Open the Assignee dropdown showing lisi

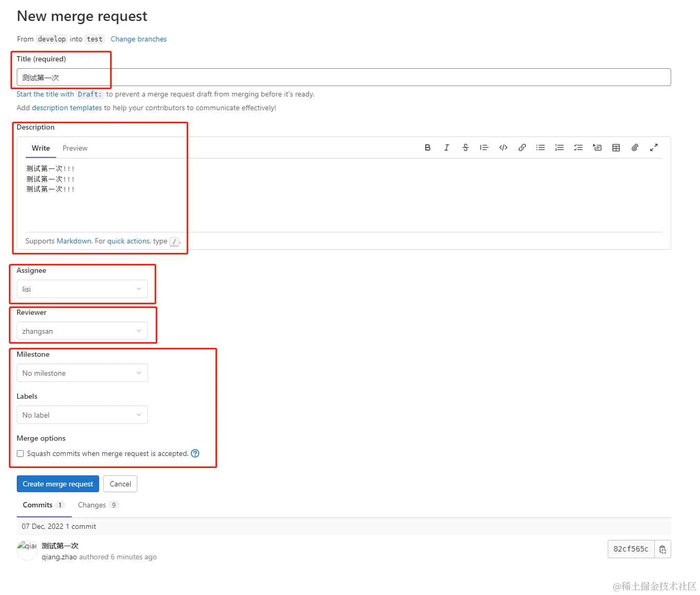pyautogui.click(x=82, y=289)
